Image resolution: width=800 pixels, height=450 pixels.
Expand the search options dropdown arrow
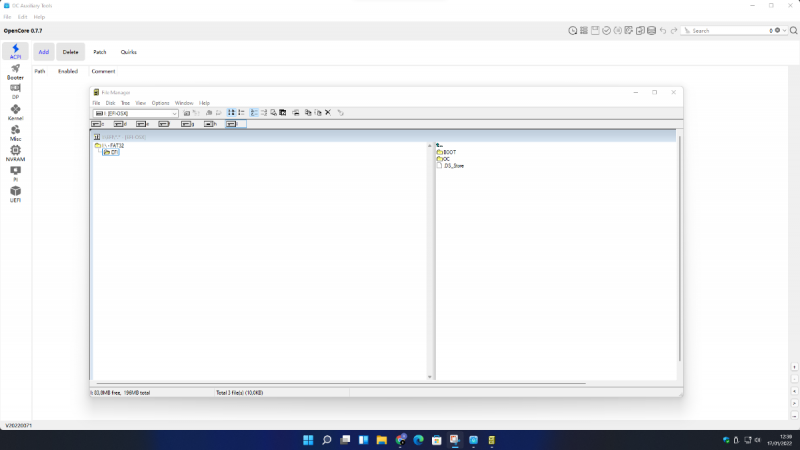click(x=784, y=31)
